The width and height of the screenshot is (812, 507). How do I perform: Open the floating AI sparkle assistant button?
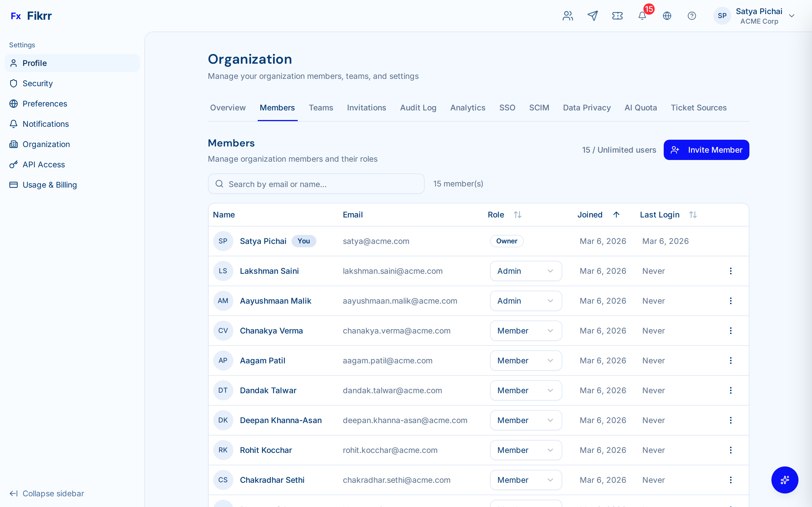point(785,480)
